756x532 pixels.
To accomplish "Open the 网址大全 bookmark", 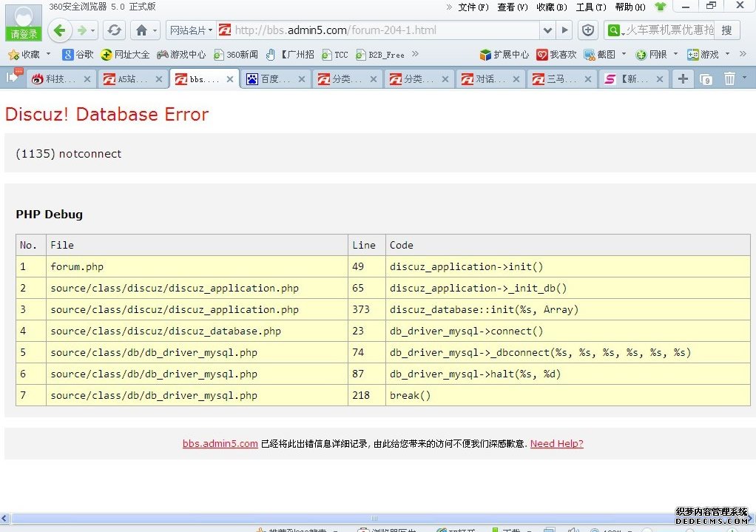I will [x=125, y=55].
